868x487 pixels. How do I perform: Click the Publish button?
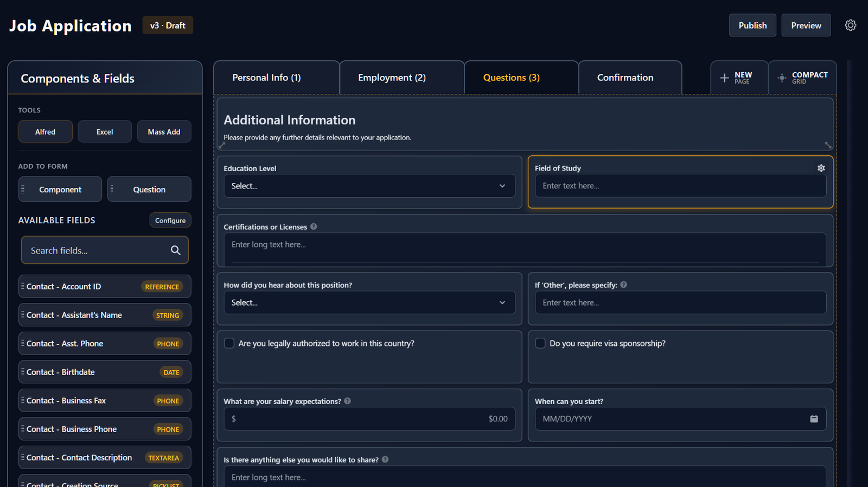(x=752, y=26)
